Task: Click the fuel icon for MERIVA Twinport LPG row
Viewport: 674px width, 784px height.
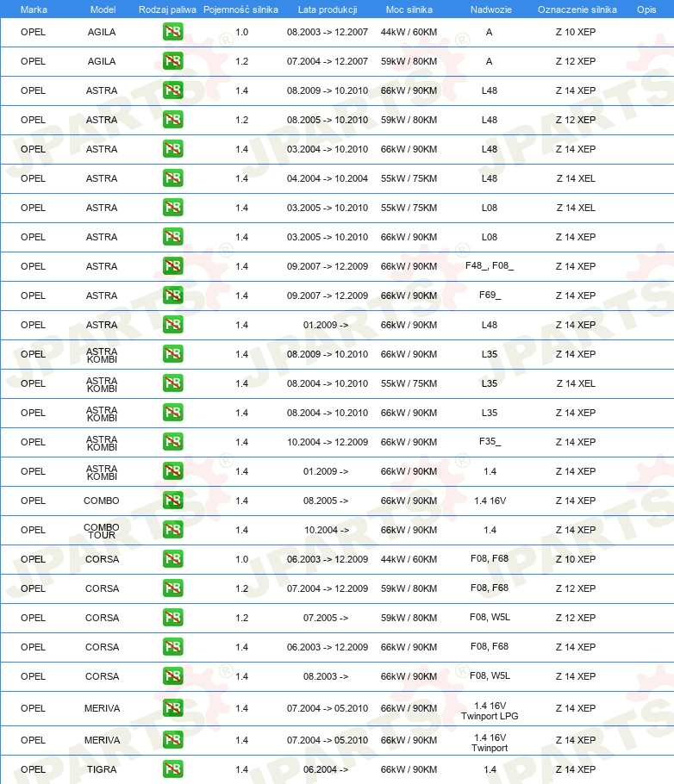Action: 172,708
